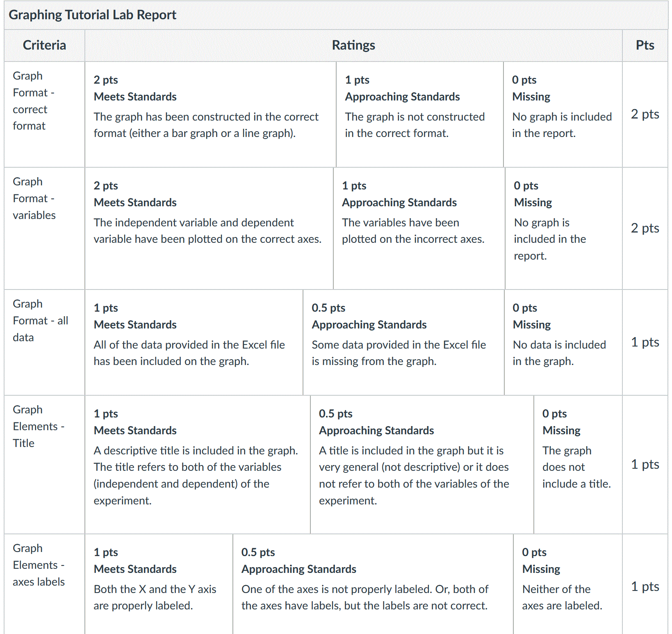Pick 0.5 pts rating for axes labels
672x634 pixels.
tap(373, 584)
